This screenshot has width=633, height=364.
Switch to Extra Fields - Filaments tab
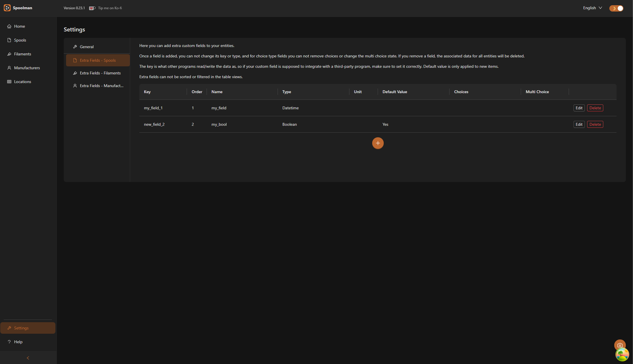pos(98,73)
